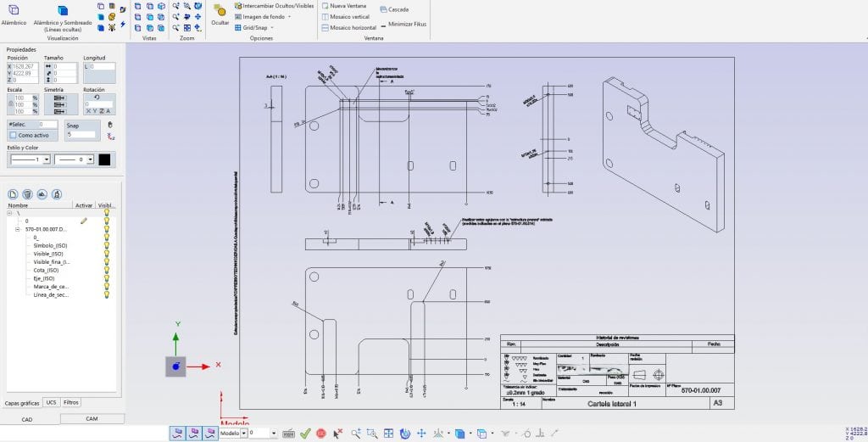Select the Visible_fina_(I... layer
This screenshot has height=442, width=868.
point(52,262)
